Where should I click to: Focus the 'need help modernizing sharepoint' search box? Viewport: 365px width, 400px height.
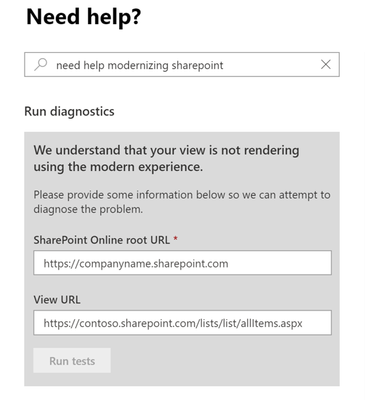[182, 64]
